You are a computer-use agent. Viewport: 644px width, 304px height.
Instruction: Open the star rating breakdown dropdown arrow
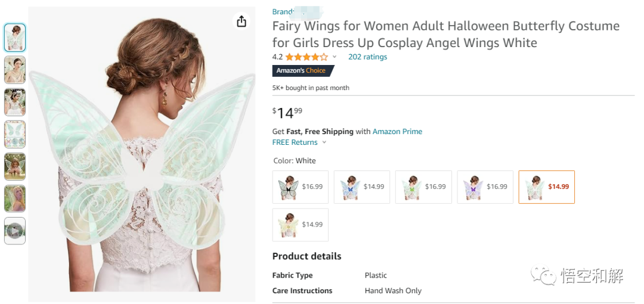click(x=335, y=57)
